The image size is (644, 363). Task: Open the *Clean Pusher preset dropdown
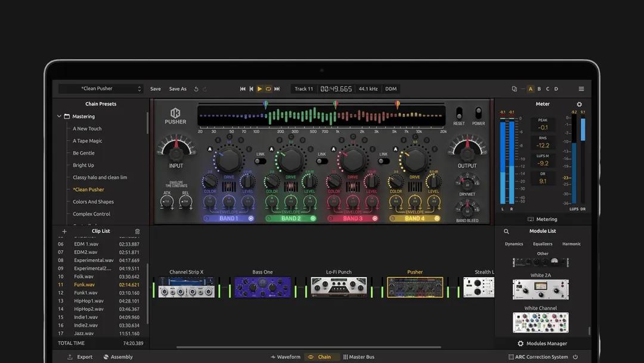(x=100, y=88)
